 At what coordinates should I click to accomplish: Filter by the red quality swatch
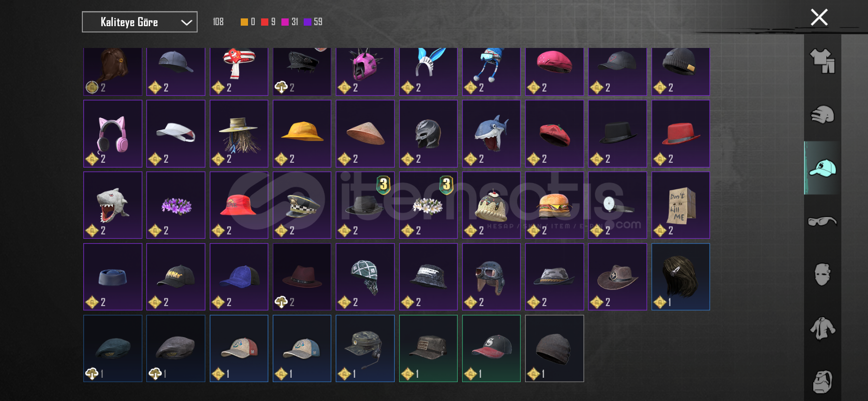264,22
